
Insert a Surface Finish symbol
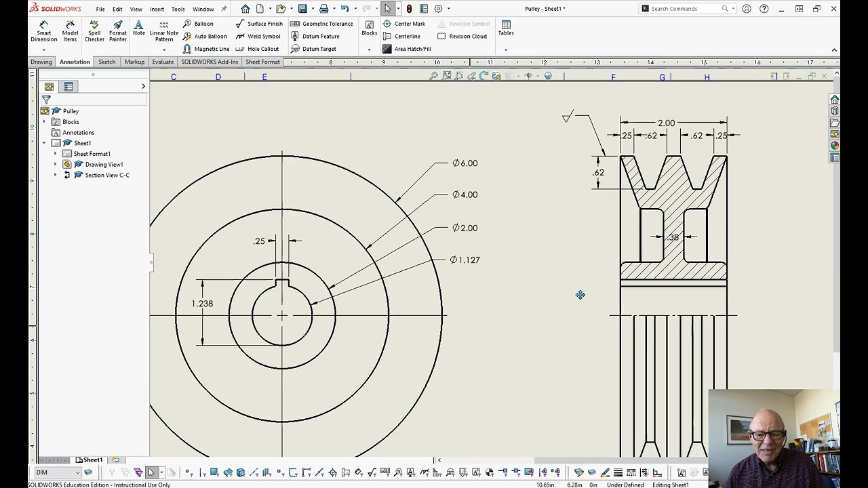[259, 24]
